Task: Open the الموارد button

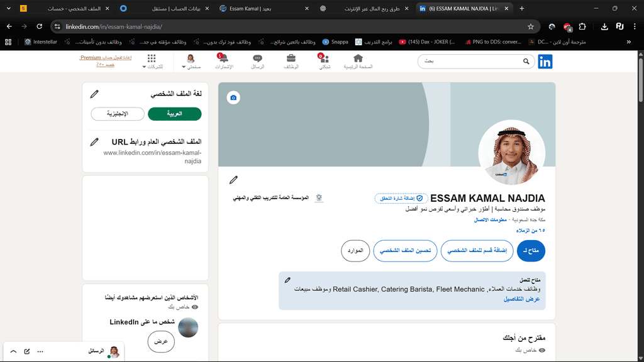Action: coord(355,250)
